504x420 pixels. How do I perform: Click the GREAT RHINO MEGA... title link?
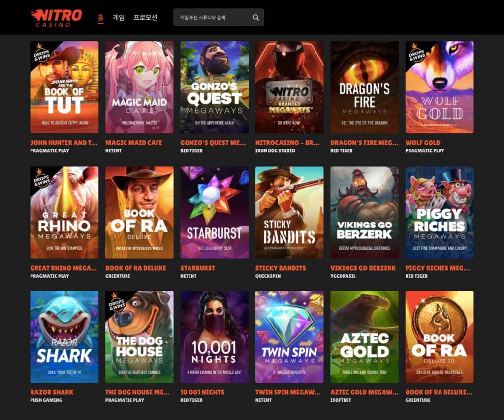pyautogui.click(x=63, y=268)
